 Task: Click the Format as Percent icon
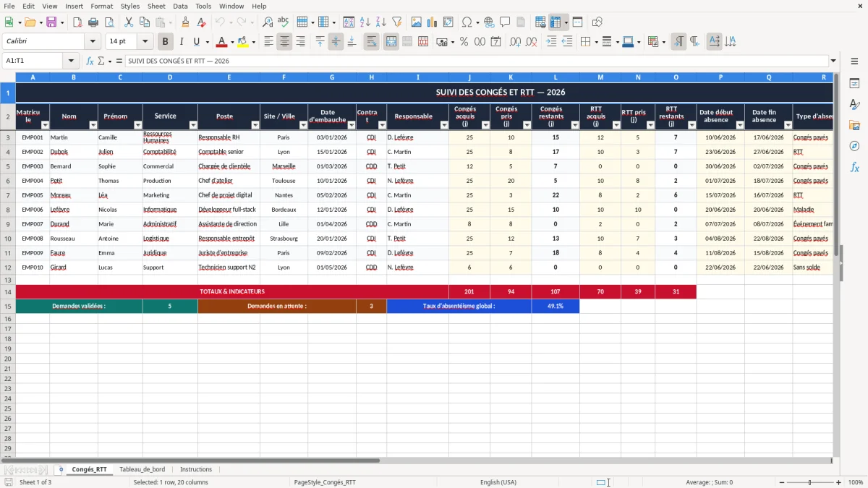tap(464, 42)
